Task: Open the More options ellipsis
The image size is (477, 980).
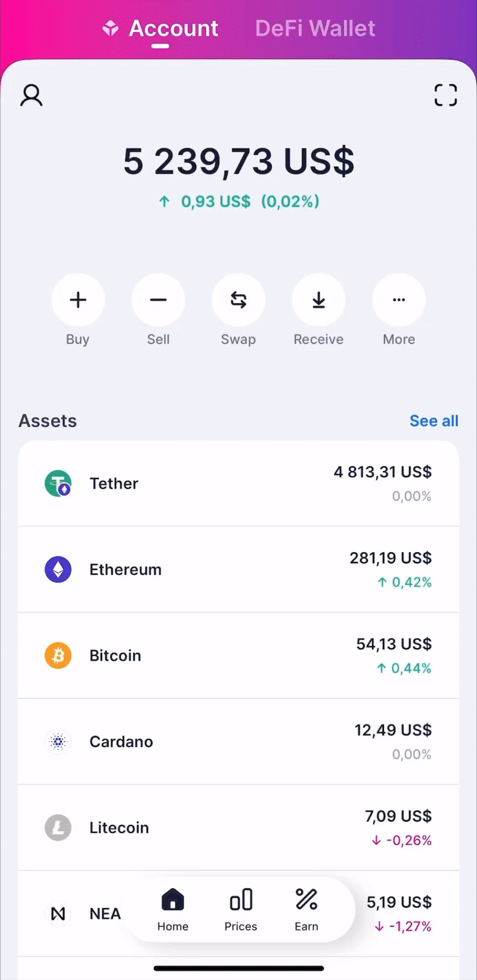Action: [x=399, y=300]
